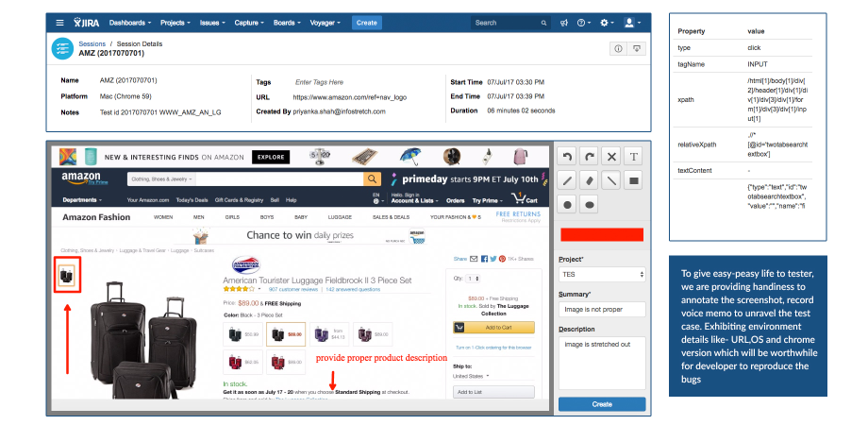Click the Amazon search text box
Image resolution: width=868 pixels, height=425 pixels.
tap(280, 179)
